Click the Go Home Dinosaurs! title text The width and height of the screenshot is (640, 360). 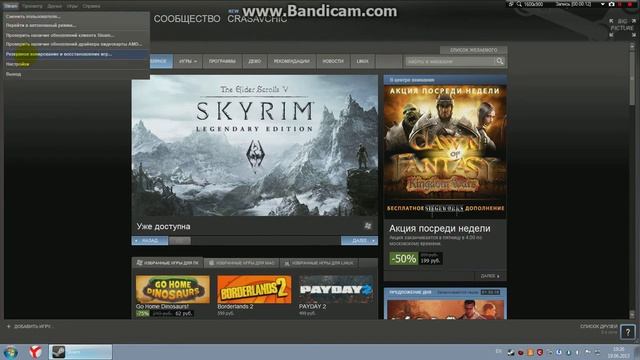pos(162,307)
